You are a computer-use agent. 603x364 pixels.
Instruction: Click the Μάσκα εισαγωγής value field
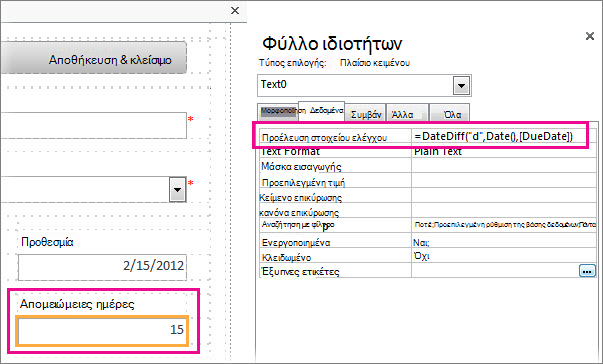tap(504, 166)
